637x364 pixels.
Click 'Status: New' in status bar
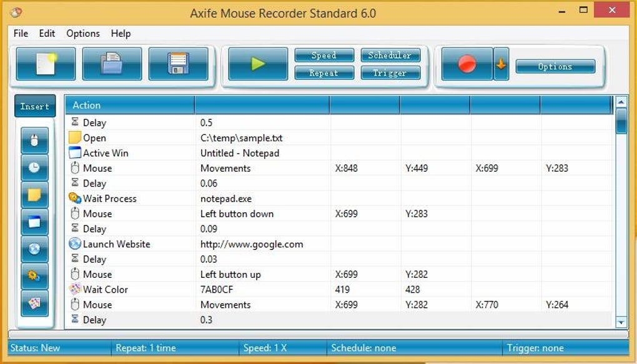pos(35,348)
